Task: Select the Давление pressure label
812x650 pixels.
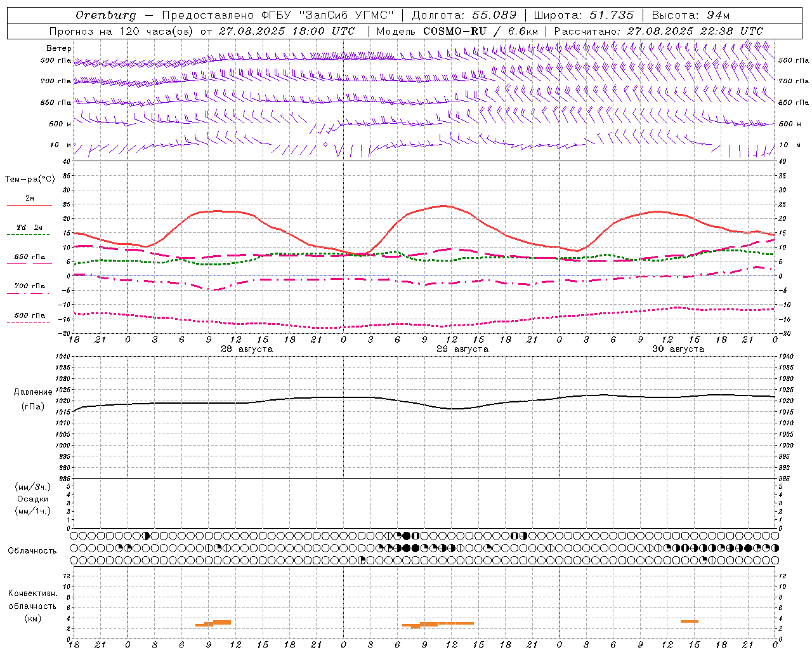Action: click(33, 392)
